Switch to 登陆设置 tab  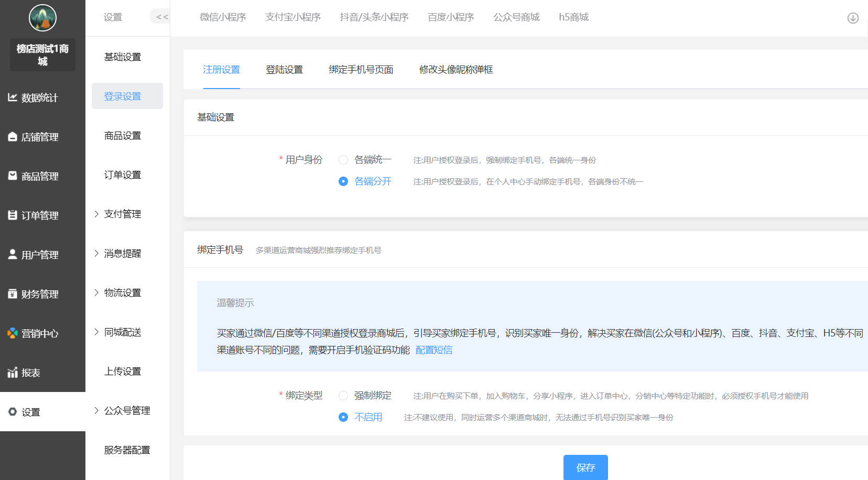point(285,70)
